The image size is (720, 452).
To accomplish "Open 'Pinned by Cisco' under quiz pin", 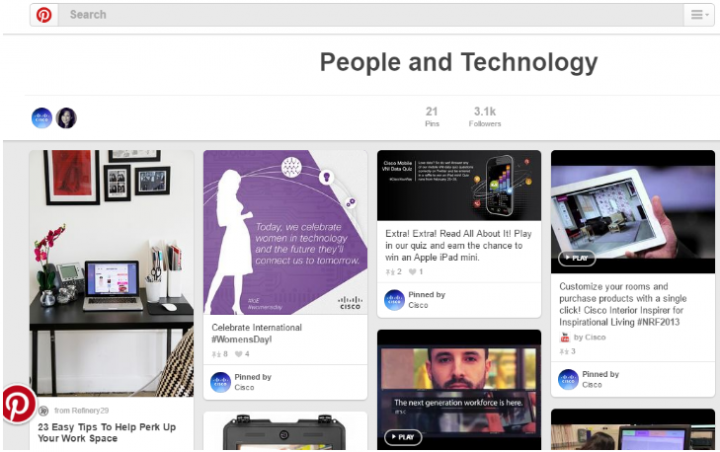I will pyautogui.click(x=427, y=300).
